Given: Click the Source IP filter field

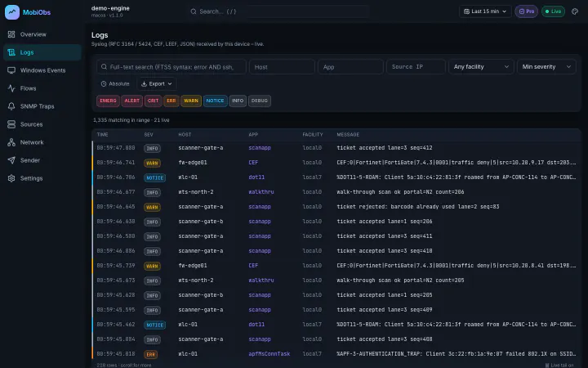Looking at the screenshot, I should point(416,67).
